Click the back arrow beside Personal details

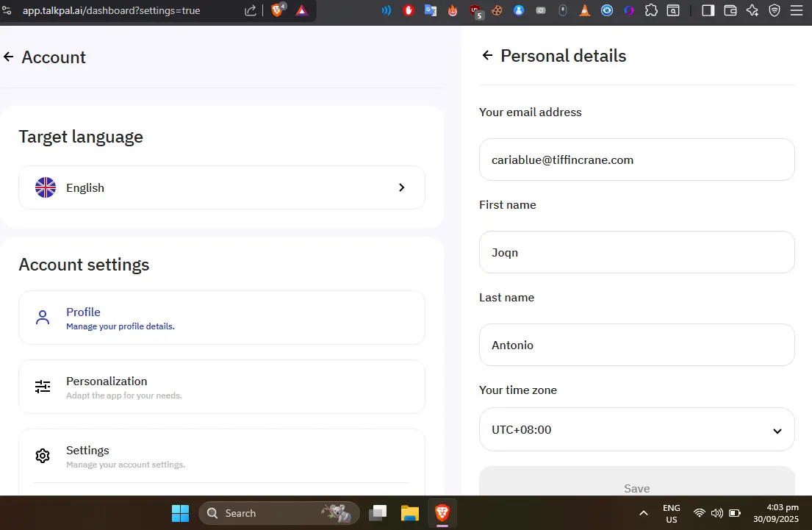487,55
